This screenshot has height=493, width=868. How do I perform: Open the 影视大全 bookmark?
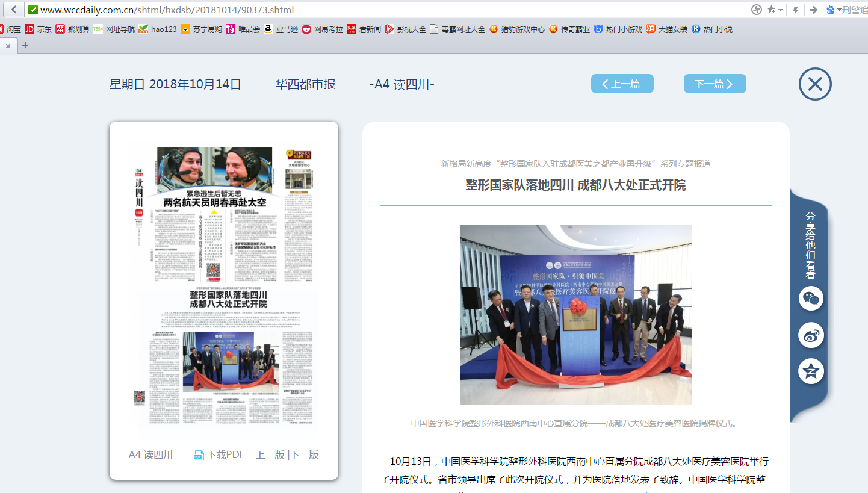tap(406, 29)
